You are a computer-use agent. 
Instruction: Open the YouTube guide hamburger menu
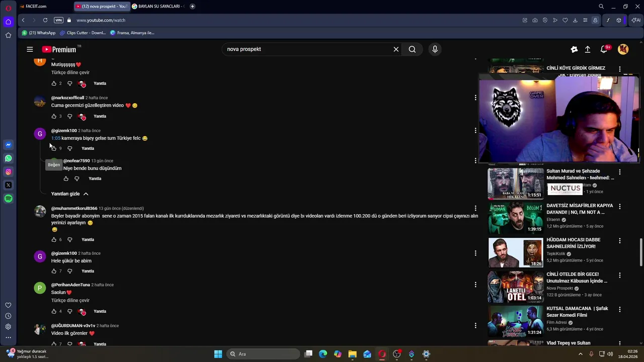pos(30,49)
